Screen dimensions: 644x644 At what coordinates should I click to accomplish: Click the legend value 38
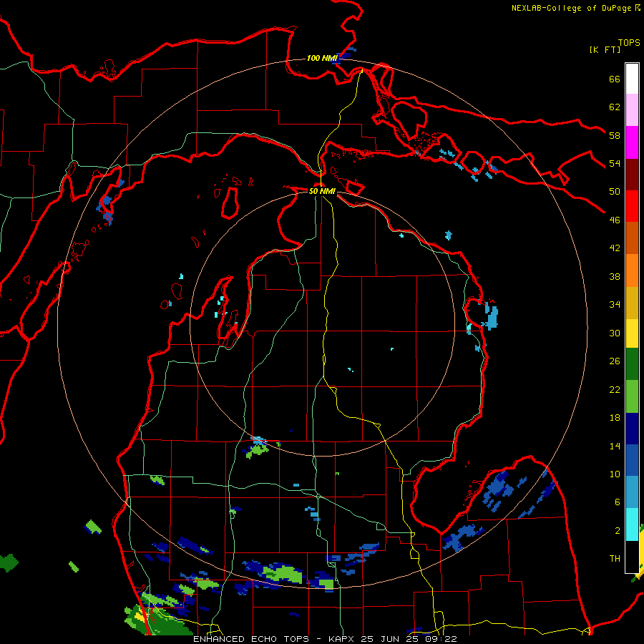tap(615, 276)
